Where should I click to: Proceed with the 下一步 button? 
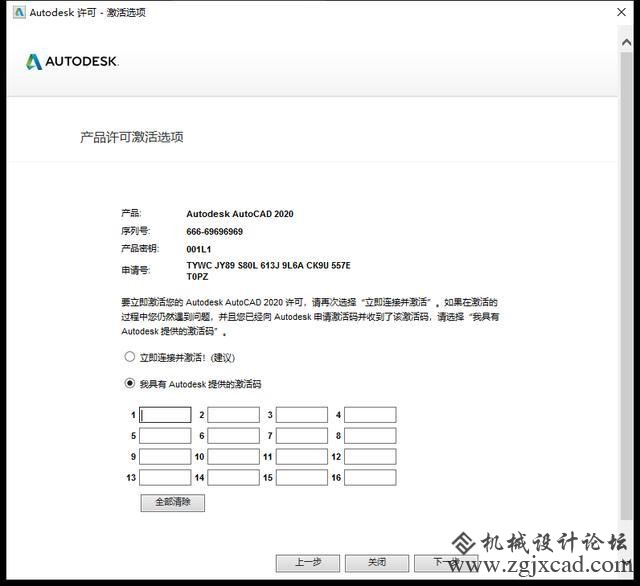coord(433,562)
